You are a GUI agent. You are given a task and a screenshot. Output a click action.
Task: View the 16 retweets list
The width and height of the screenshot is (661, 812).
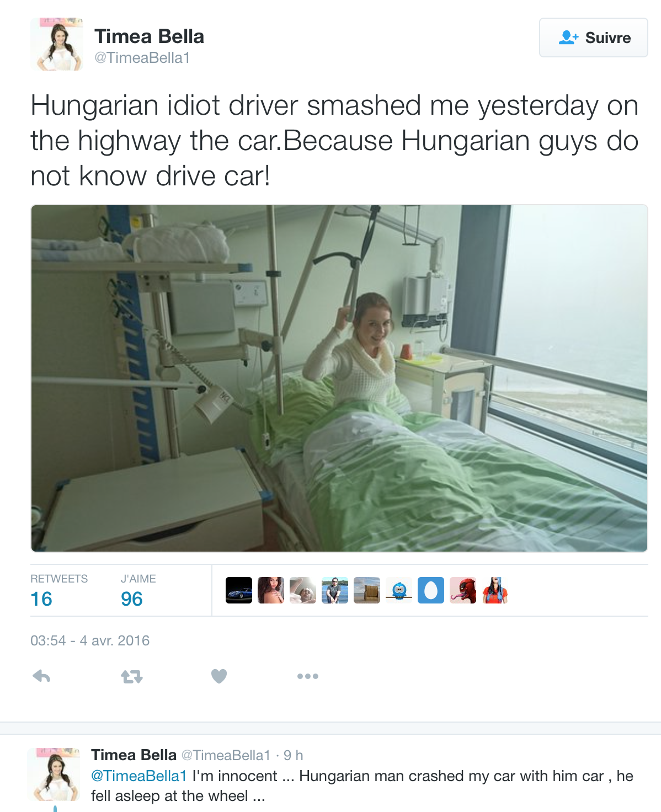click(x=59, y=590)
